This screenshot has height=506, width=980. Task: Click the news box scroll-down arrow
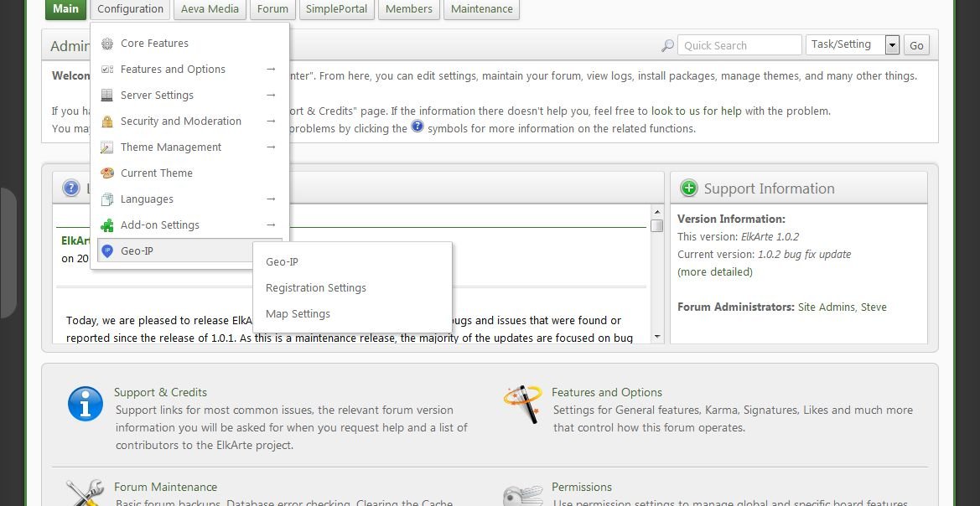657,337
